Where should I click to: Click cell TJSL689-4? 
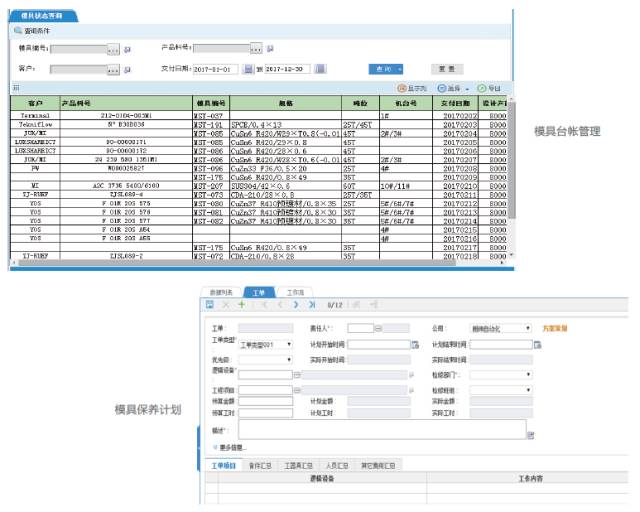coord(126,194)
